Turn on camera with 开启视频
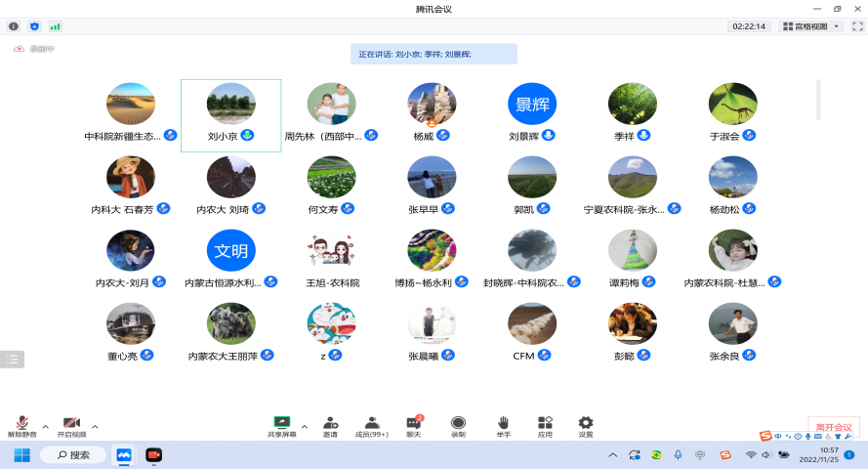 [71, 426]
